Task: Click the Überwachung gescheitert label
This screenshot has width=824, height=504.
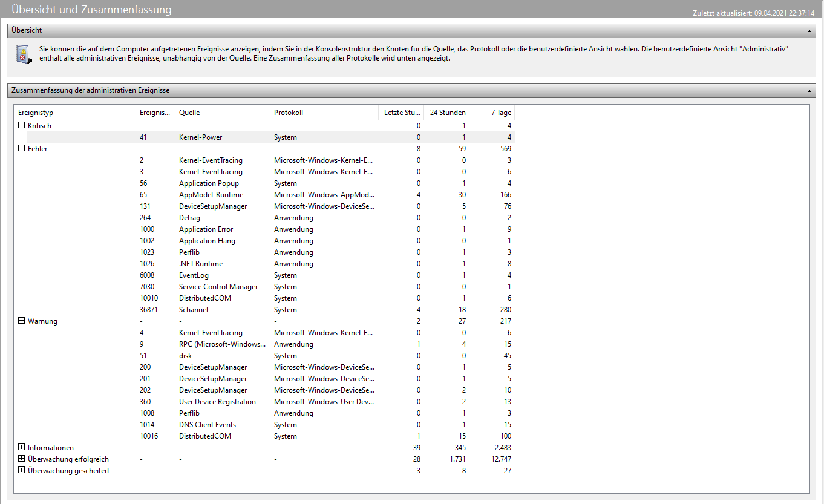Action: tap(69, 471)
